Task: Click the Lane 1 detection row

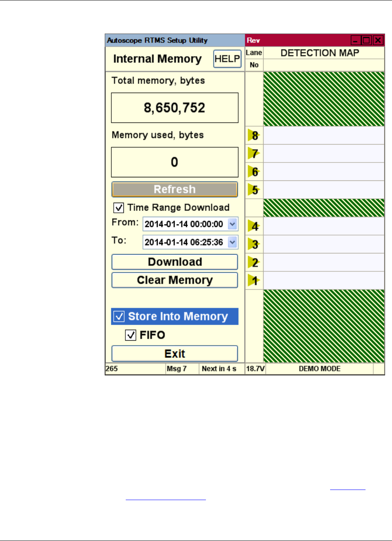Action: (x=324, y=280)
